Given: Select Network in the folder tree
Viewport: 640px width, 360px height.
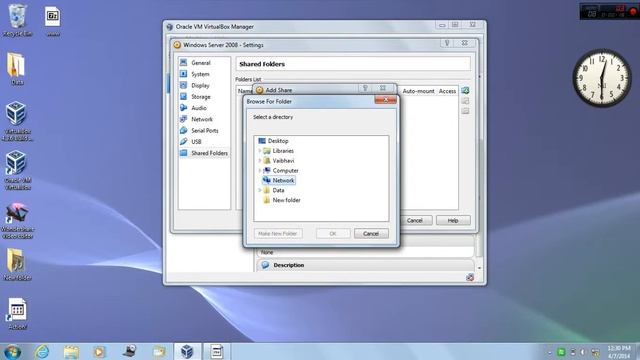Looking at the screenshot, I should pos(283,180).
